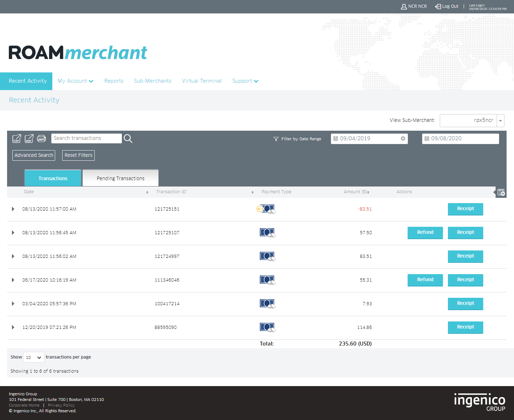Click the rpx5ncr sub-merchant field
This screenshot has width=514, height=420.
pos(468,120)
